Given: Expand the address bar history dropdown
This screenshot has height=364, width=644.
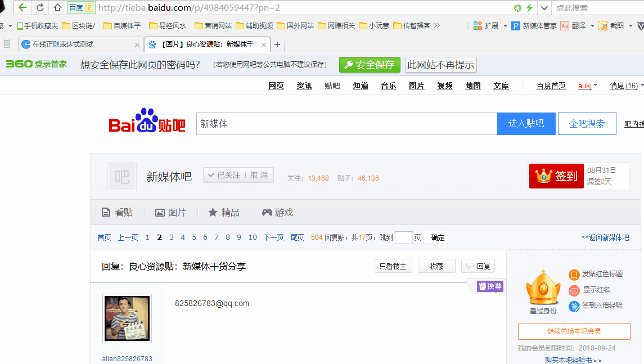Looking at the screenshot, I should 544,8.
